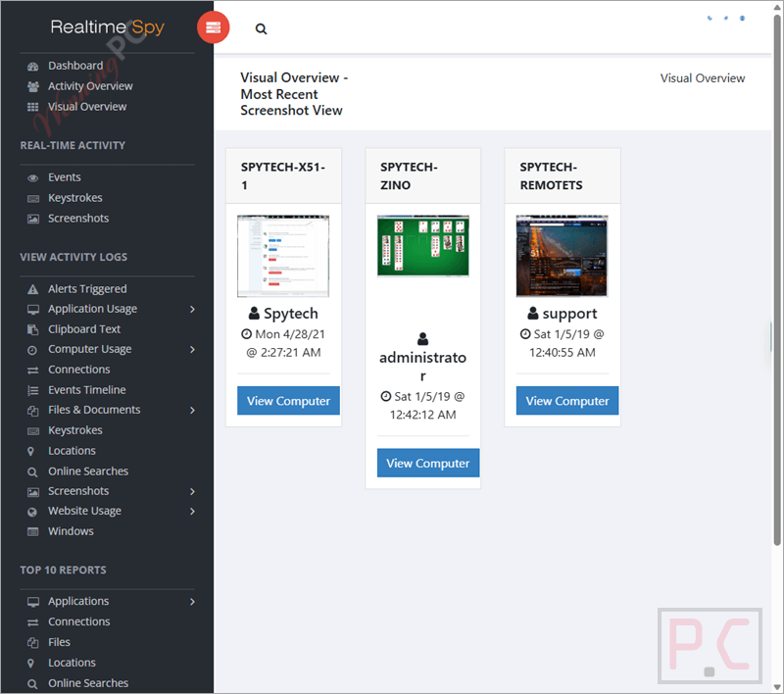The width and height of the screenshot is (784, 694).
Task: Toggle the red hamburger menu button
Action: pyautogui.click(x=213, y=27)
